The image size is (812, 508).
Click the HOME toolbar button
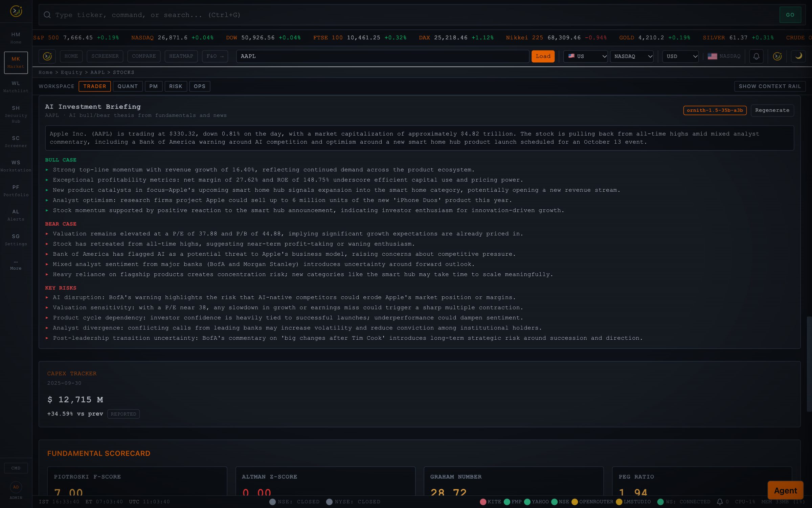[71, 56]
